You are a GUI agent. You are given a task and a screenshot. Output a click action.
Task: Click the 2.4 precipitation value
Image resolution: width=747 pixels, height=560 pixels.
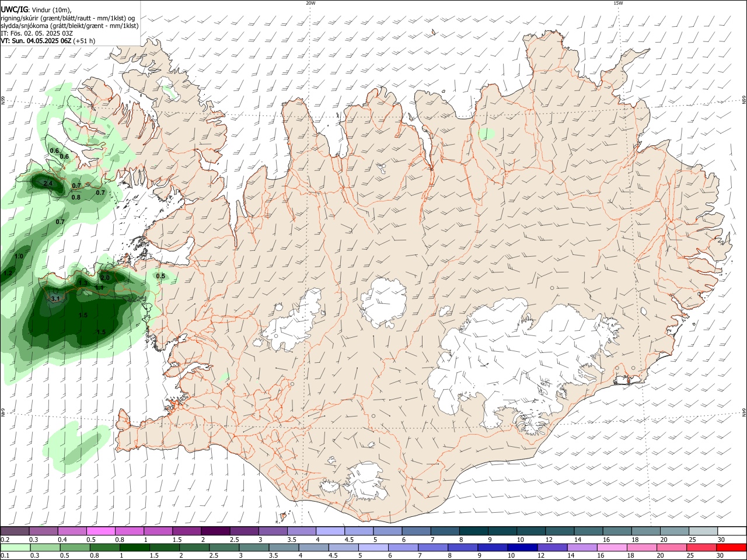click(x=48, y=184)
